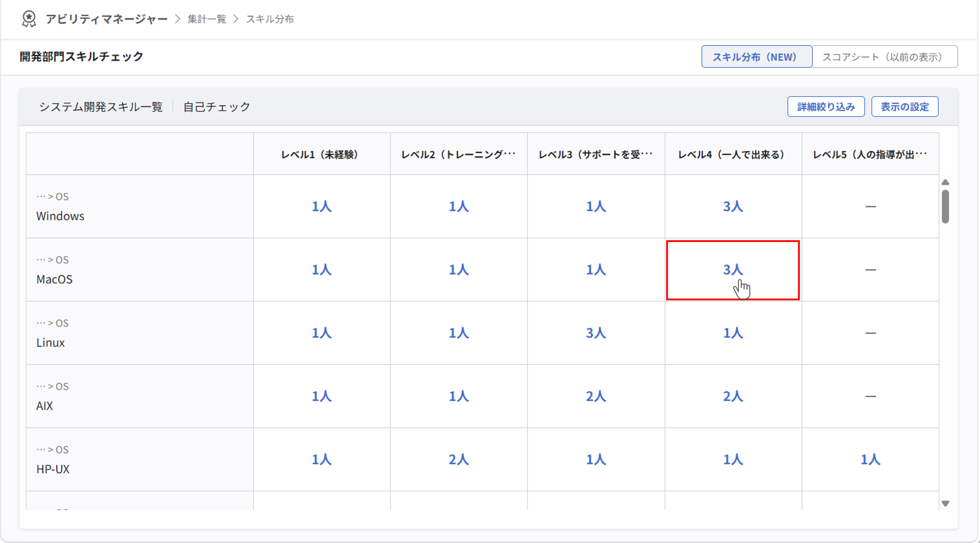Open MacOS level 4 count 3人
This screenshot has width=980, height=543.
733,270
